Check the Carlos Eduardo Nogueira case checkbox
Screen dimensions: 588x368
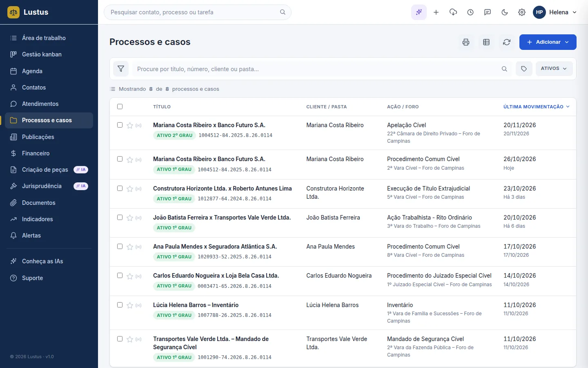[120, 276]
